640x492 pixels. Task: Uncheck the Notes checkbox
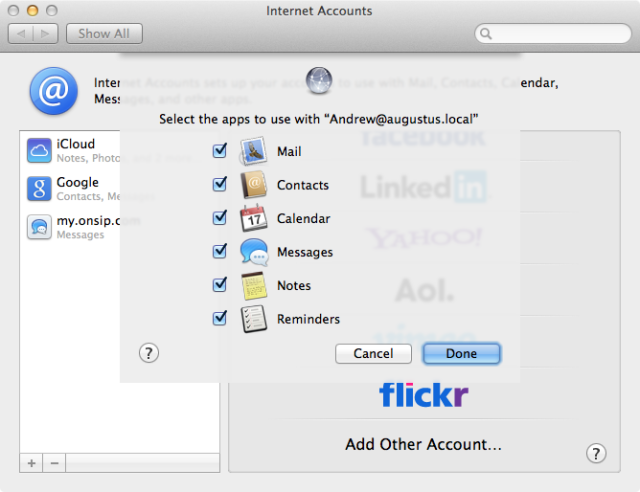click(x=220, y=285)
